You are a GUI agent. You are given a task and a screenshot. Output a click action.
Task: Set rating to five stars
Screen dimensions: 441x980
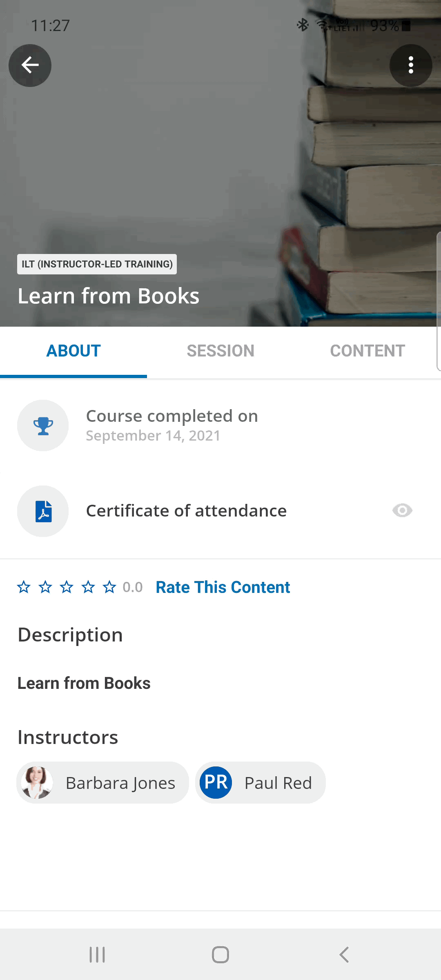coord(109,587)
